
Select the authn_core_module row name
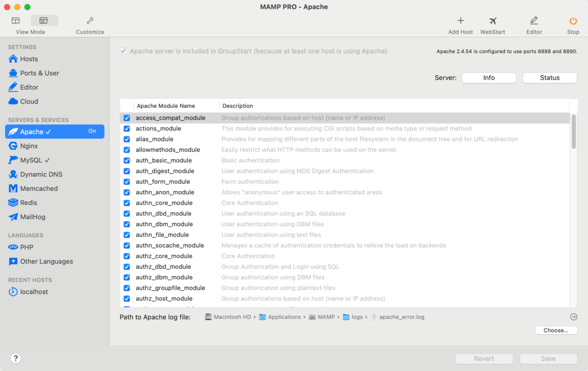click(164, 203)
